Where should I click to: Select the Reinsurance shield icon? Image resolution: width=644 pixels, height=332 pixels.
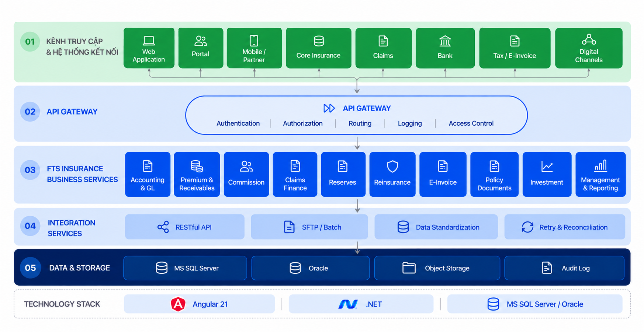pyautogui.click(x=392, y=167)
